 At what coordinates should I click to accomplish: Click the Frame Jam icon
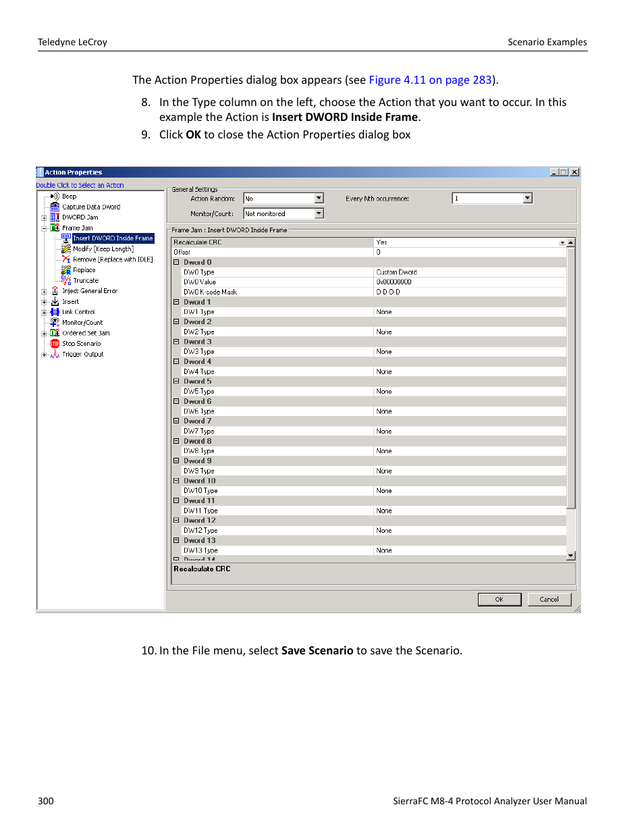coord(55,228)
